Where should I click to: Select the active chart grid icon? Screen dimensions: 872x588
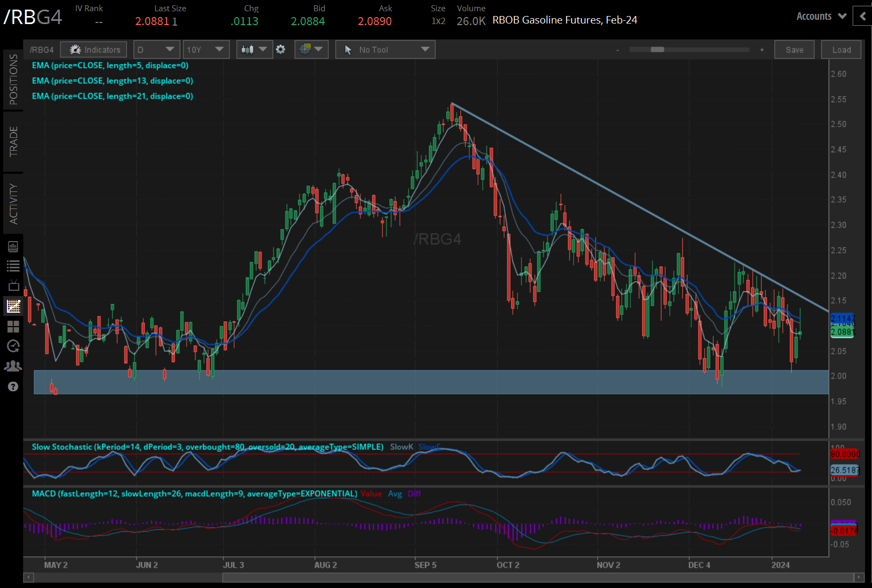13,306
